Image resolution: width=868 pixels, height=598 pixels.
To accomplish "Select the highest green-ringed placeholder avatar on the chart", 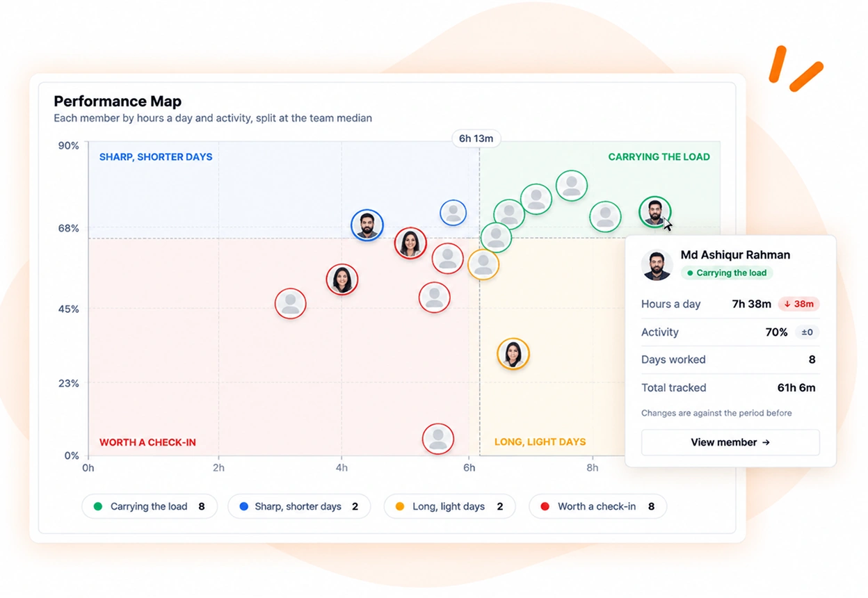I will coord(572,186).
